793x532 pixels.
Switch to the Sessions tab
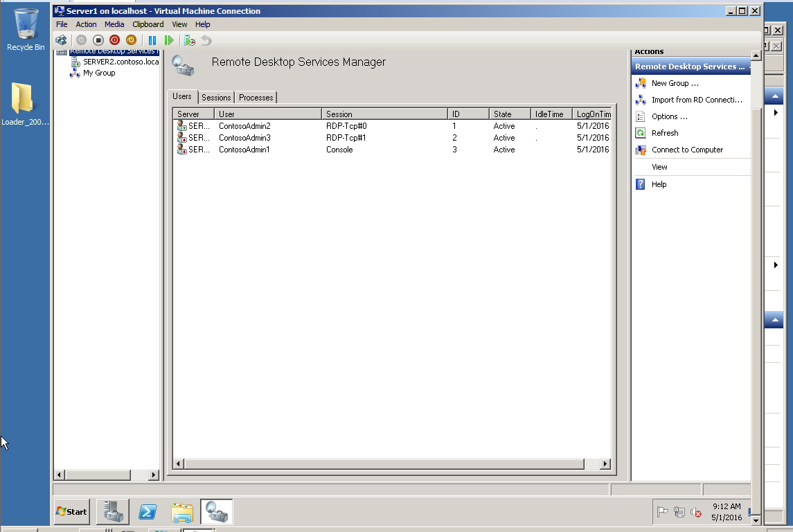(x=216, y=98)
